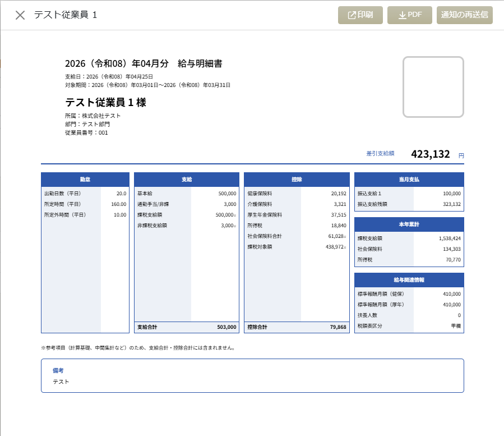The image size is (504, 436).
Task: Click the 備考 remarks box
Action: tap(252, 376)
